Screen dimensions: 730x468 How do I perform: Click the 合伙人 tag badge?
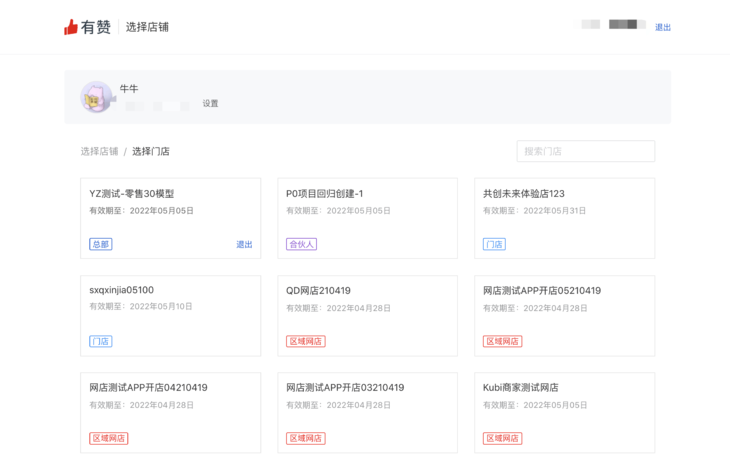coord(301,244)
